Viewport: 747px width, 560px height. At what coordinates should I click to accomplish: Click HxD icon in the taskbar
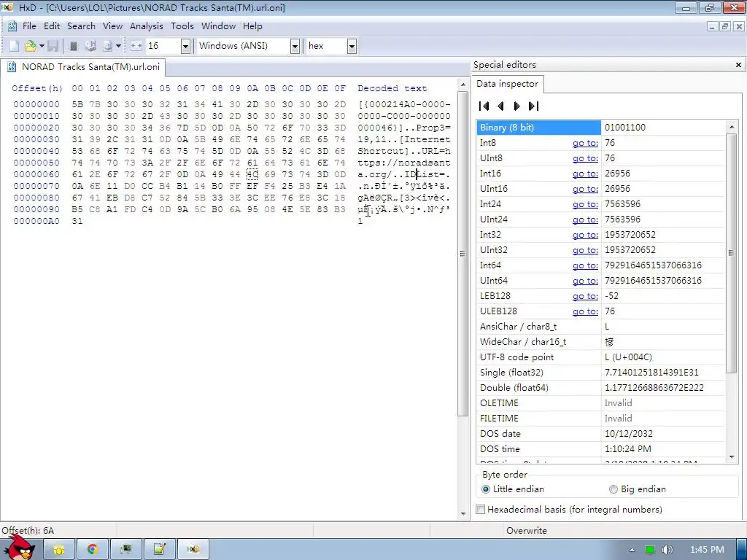193,550
